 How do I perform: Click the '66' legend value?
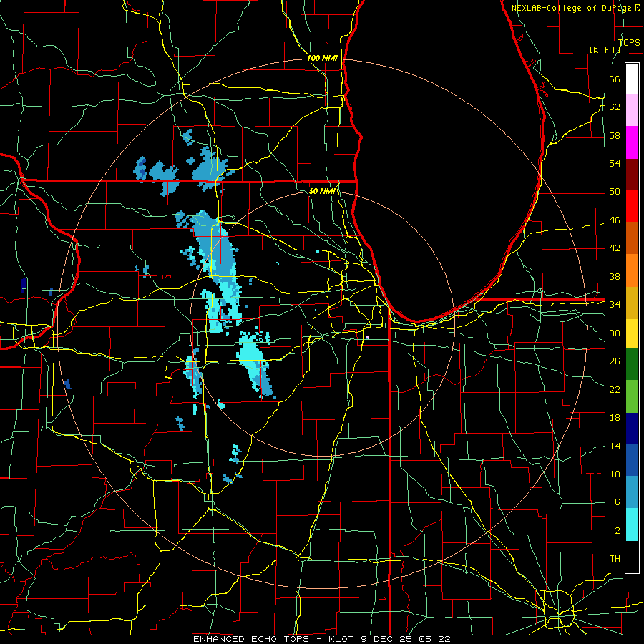(x=615, y=79)
